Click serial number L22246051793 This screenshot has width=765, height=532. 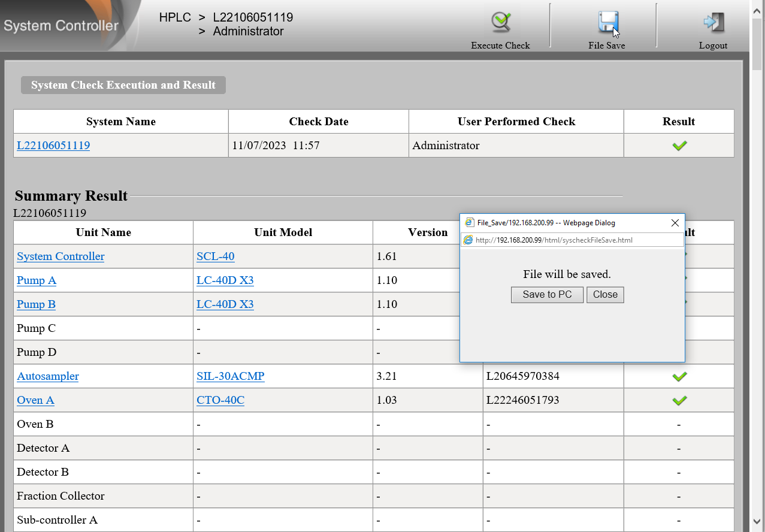tap(523, 400)
